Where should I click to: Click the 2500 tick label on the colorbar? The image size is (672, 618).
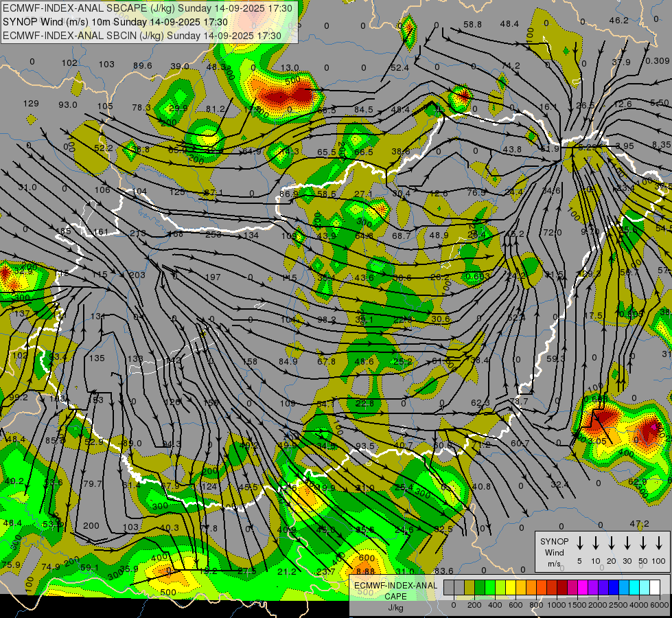(618, 605)
